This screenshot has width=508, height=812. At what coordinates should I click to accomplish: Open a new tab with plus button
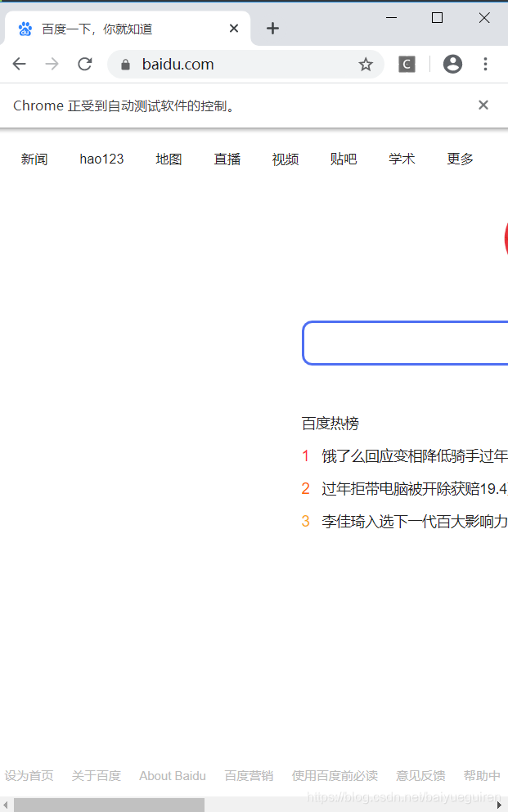click(x=273, y=29)
